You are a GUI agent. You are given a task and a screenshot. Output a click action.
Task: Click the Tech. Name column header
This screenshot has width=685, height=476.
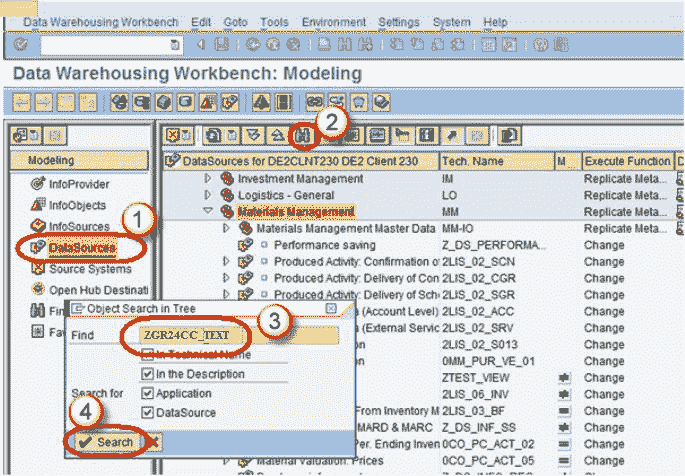[x=496, y=161]
